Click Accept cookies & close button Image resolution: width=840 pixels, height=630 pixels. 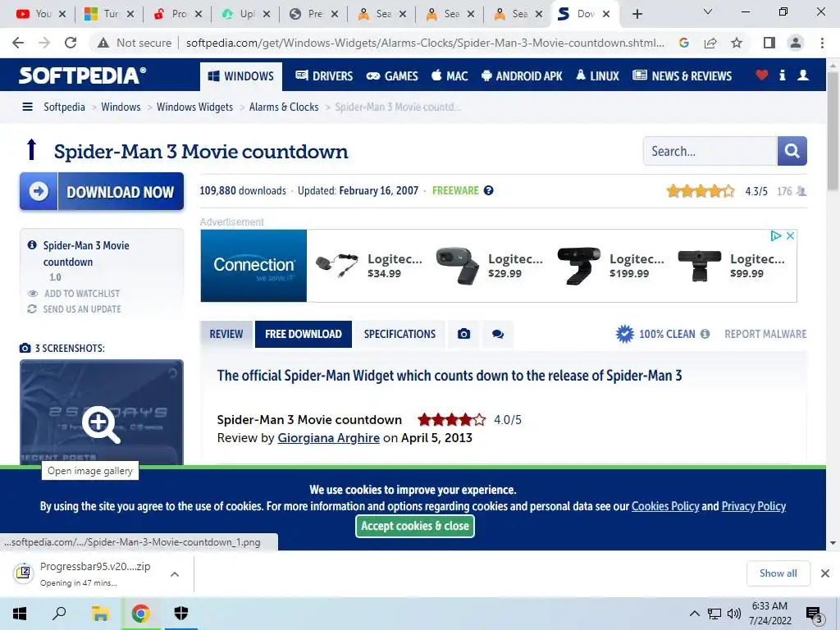(x=414, y=526)
